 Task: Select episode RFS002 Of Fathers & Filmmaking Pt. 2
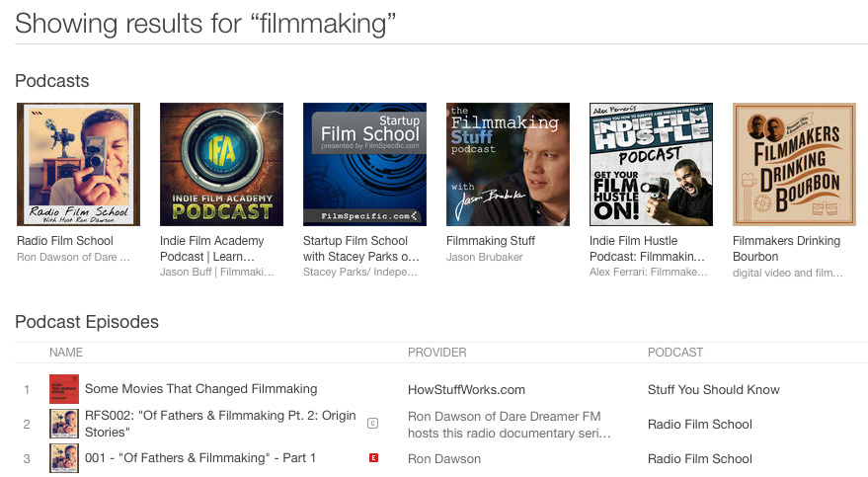(x=220, y=424)
